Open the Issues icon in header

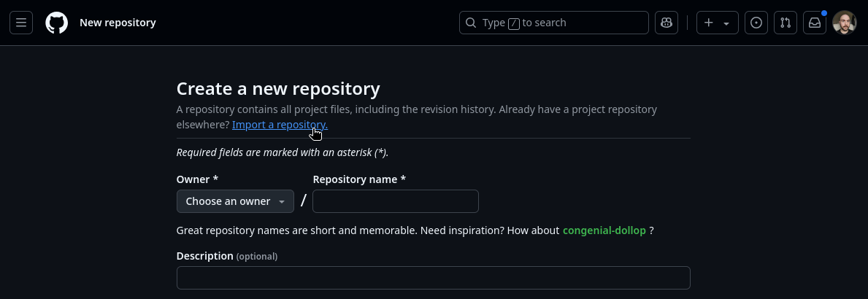756,23
